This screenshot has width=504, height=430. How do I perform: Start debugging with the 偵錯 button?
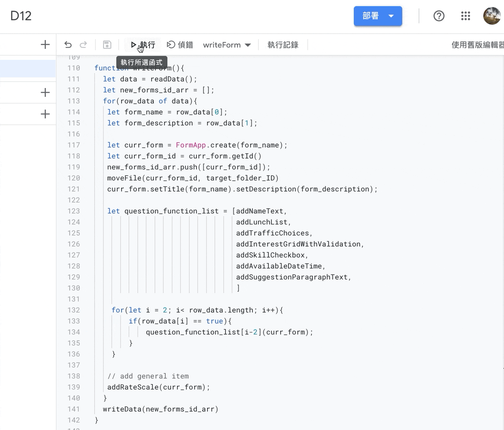(180, 44)
